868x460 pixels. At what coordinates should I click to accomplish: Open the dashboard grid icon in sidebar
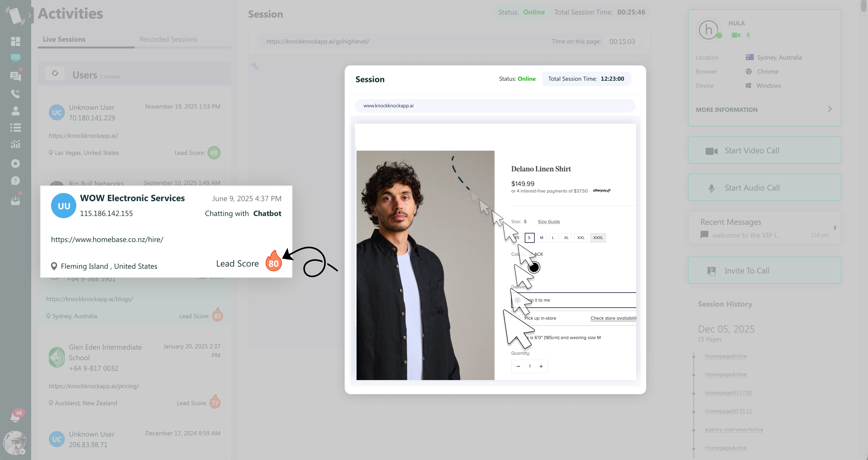[x=16, y=41]
